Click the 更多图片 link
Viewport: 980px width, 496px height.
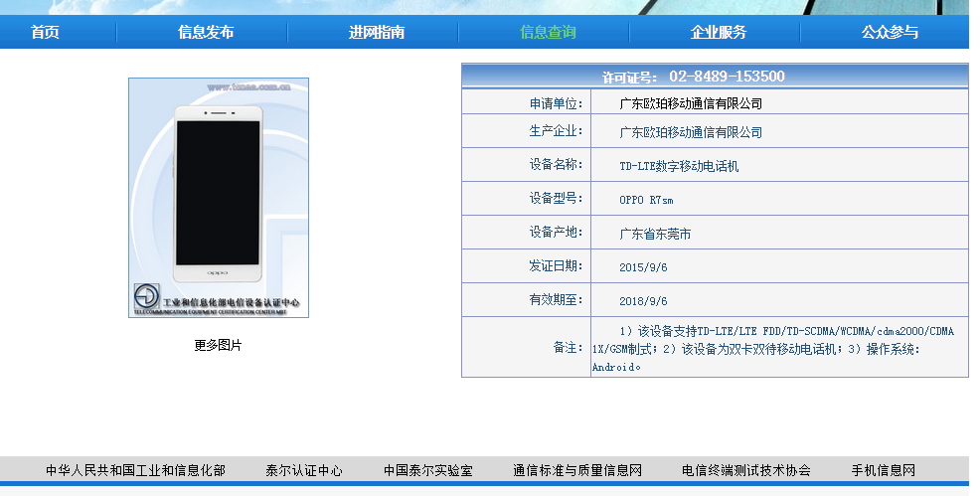[x=218, y=345]
